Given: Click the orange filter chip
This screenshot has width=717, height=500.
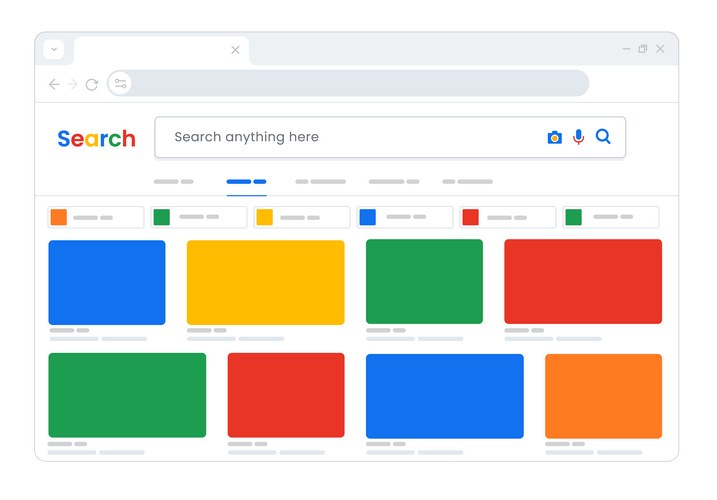Looking at the screenshot, I should 96,217.
